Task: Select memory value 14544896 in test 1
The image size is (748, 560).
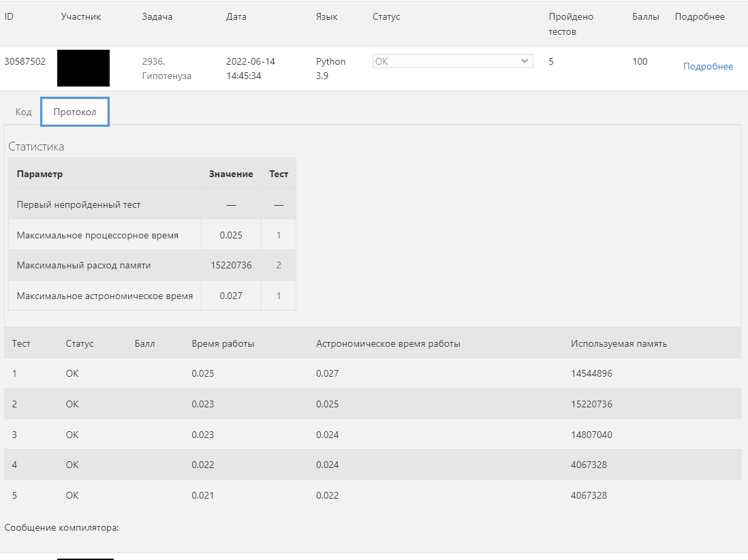Action: tap(592, 373)
